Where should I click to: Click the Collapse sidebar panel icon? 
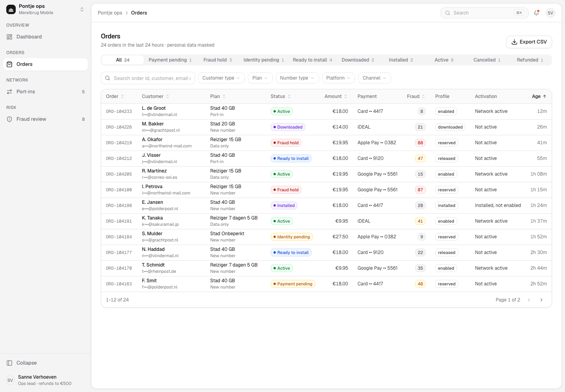pyautogui.click(x=9, y=363)
